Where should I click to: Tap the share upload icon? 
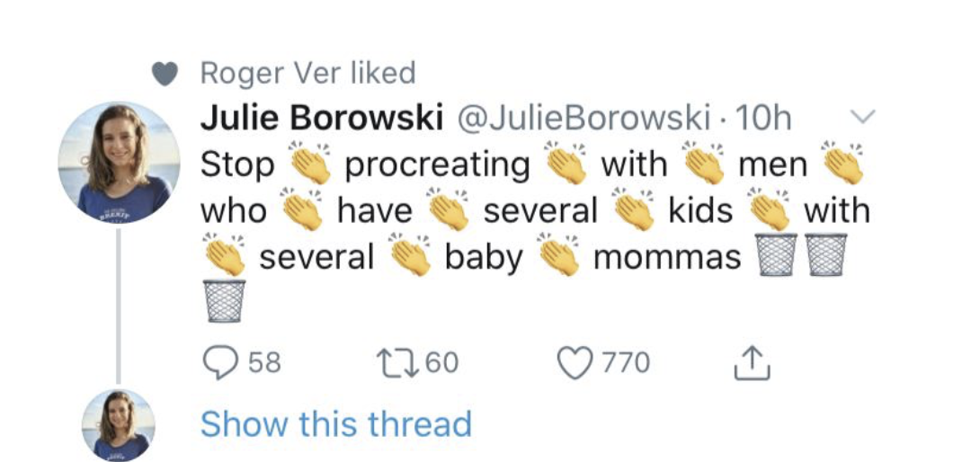click(x=748, y=362)
